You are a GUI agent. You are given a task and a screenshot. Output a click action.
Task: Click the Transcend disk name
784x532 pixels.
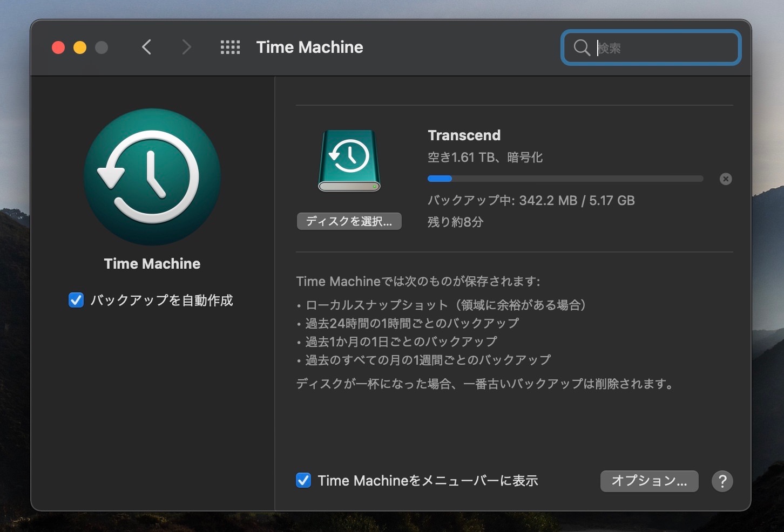[x=464, y=135]
